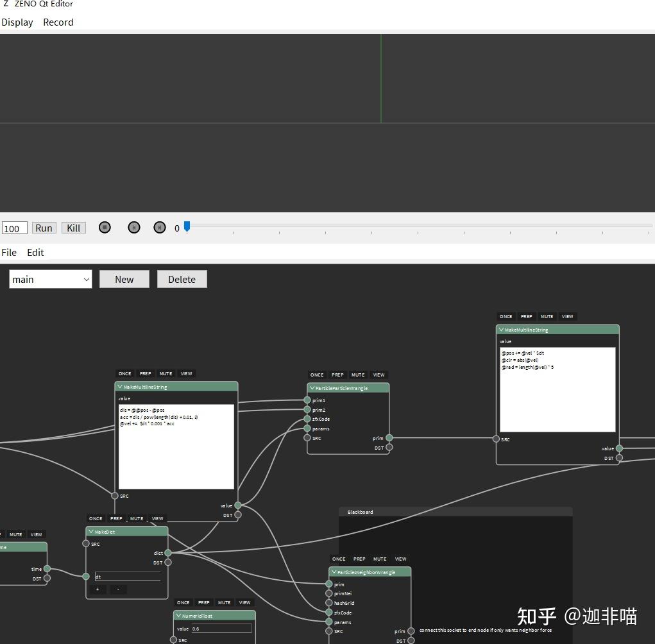655x644 pixels.
Task: Click the prim1 input socket on ParticleParticleWrangle
Action: coord(307,400)
